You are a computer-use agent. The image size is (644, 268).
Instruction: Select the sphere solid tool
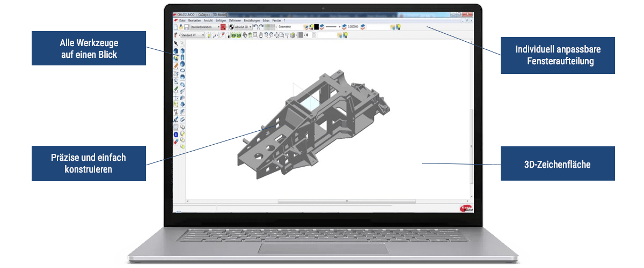[182, 64]
